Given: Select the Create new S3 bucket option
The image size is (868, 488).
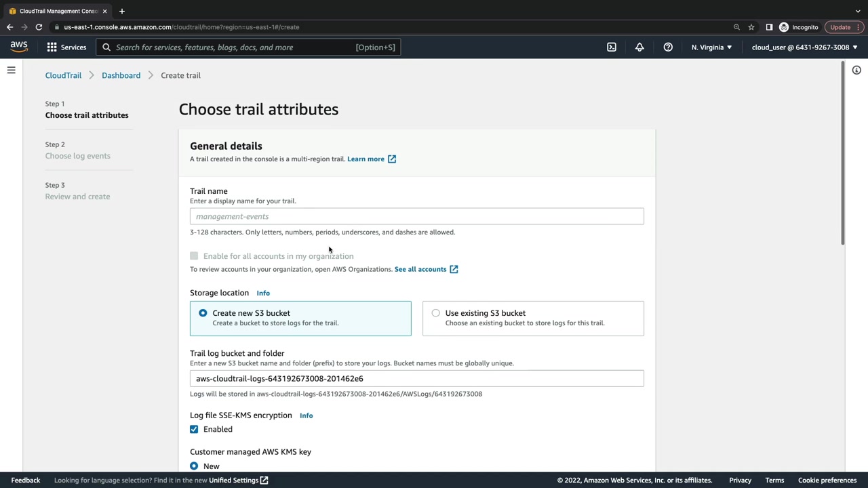Looking at the screenshot, I should pos(203,313).
